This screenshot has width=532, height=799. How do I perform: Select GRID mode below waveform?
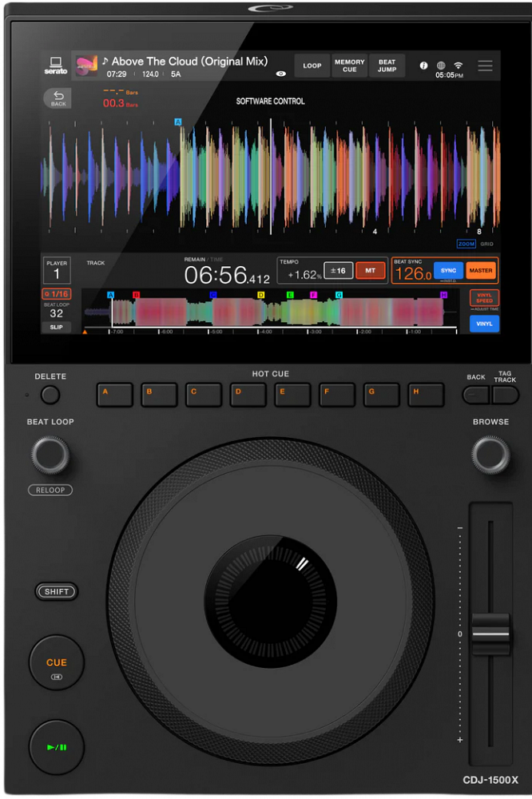[486, 244]
